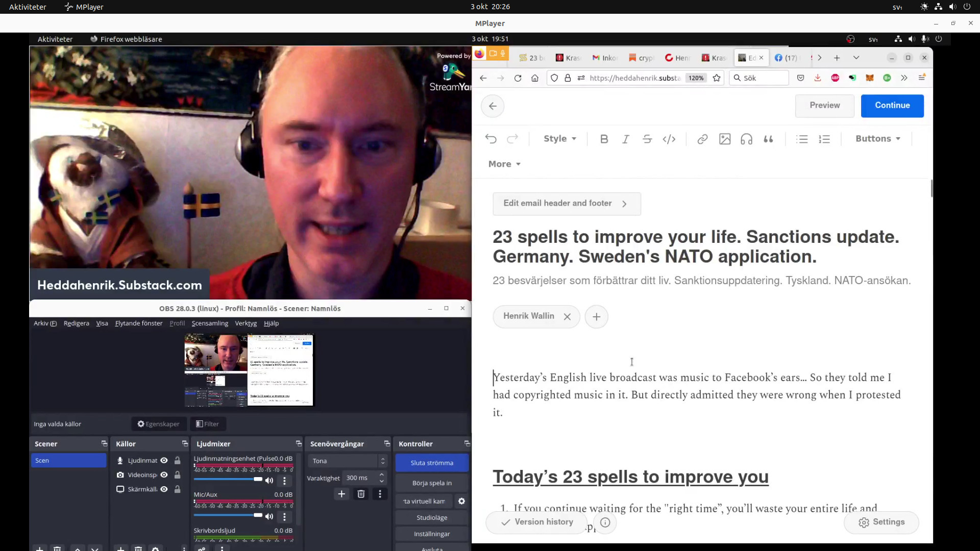The height and width of the screenshot is (551, 980).
Task: Delete the scene transition with trash icon
Action: coord(361,494)
